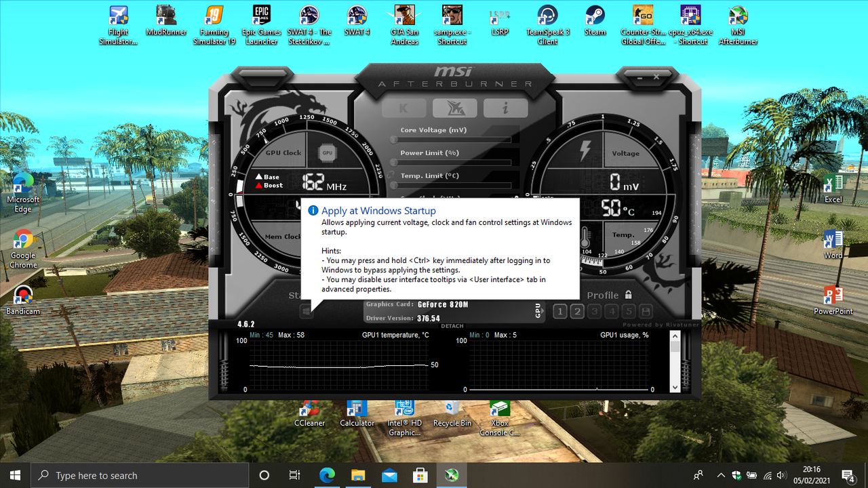Click the GPU1 temperature graph
The width and height of the screenshot is (868, 488).
tap(338, 365)
